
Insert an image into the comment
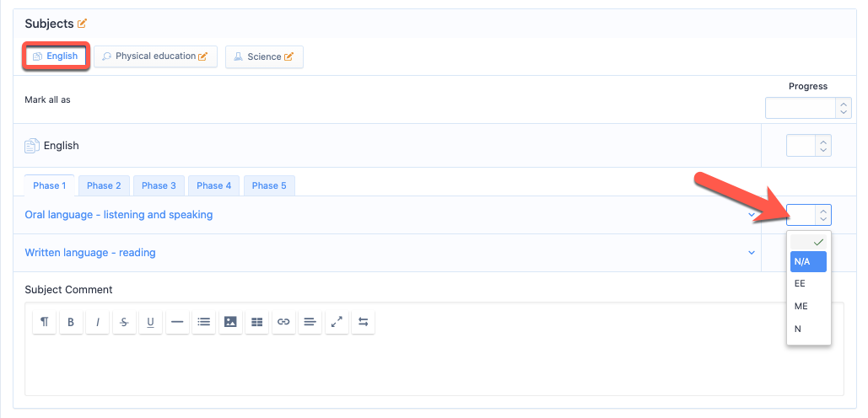(229, 322)
